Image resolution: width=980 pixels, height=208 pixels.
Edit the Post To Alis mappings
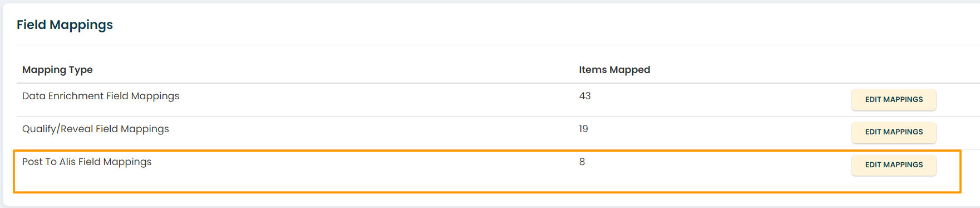[x=894, y=165]
